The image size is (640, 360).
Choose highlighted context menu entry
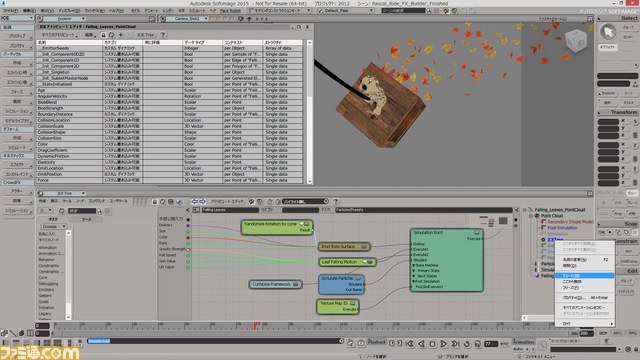[x=584, y=276]
